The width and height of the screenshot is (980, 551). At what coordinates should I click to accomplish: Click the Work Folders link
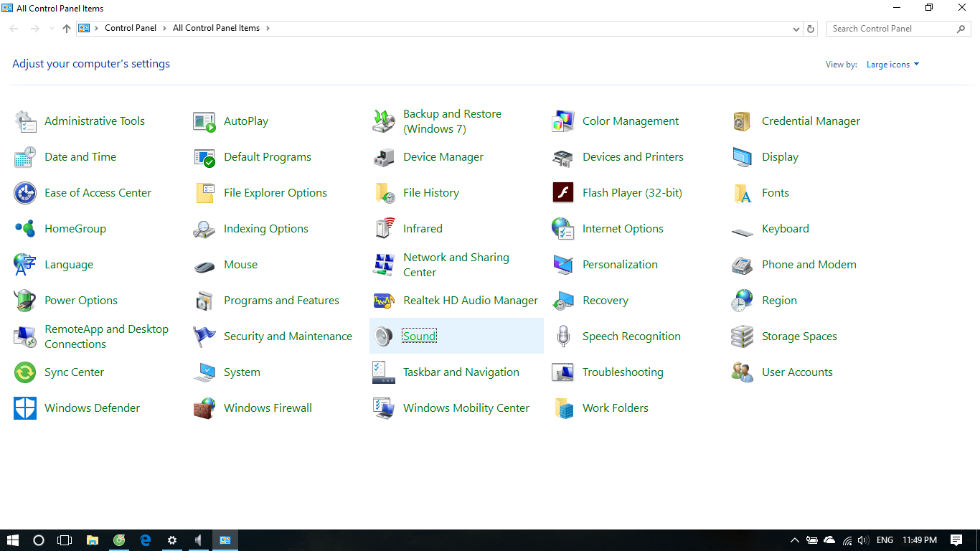pos(616,408)
